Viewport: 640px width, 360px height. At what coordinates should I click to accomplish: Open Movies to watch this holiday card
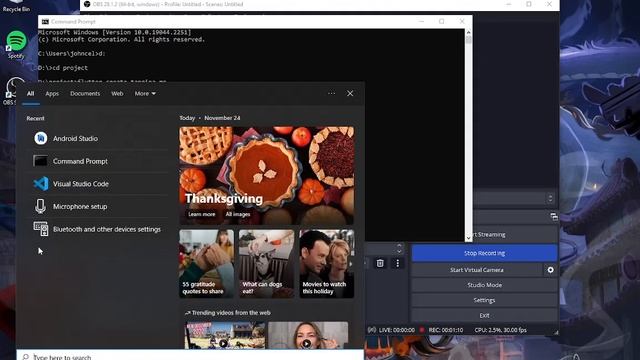point(327,263)
